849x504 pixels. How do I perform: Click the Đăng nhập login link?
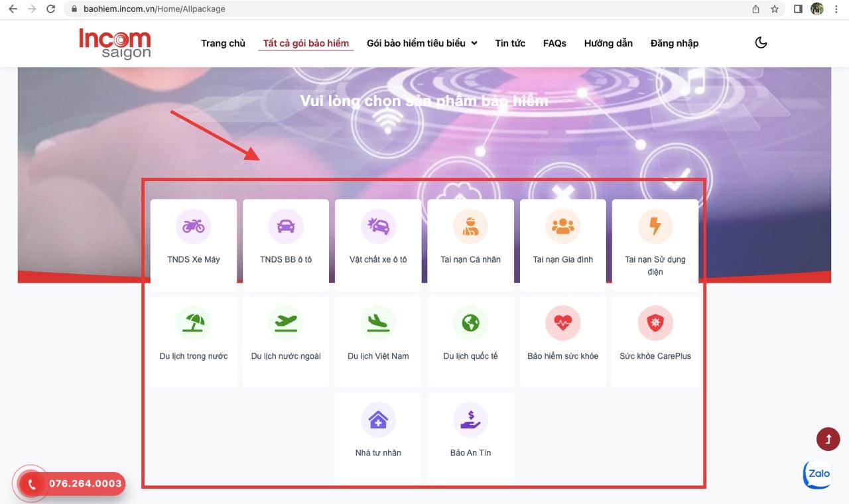[x=674, y=43]
